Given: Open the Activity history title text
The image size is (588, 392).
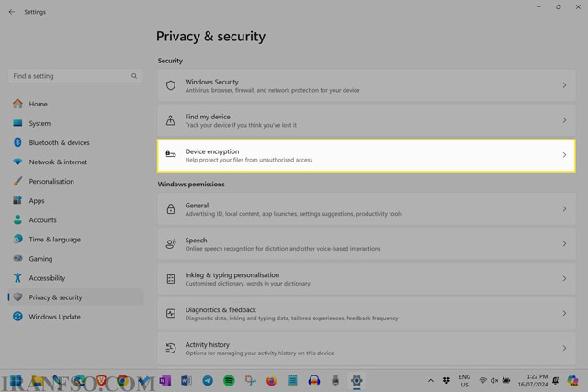Looking at the screenshot, I should (207, 345).
